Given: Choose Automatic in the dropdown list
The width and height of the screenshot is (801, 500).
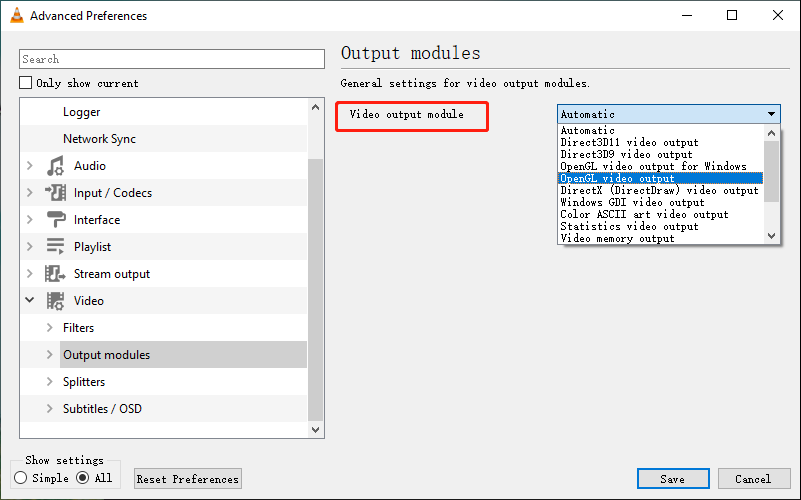Looking at the screenshot, I should [661, 130].
